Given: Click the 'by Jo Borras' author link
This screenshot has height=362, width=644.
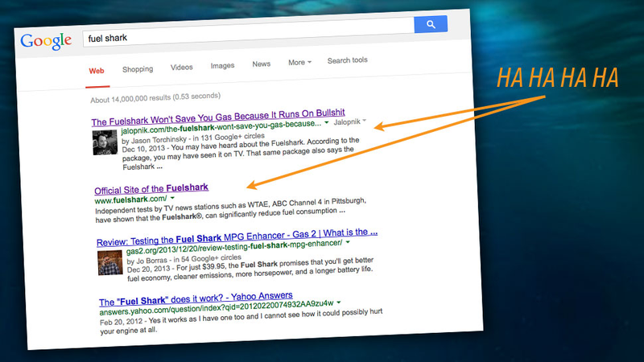Looking at the screenshot, I should click(147, 261).
